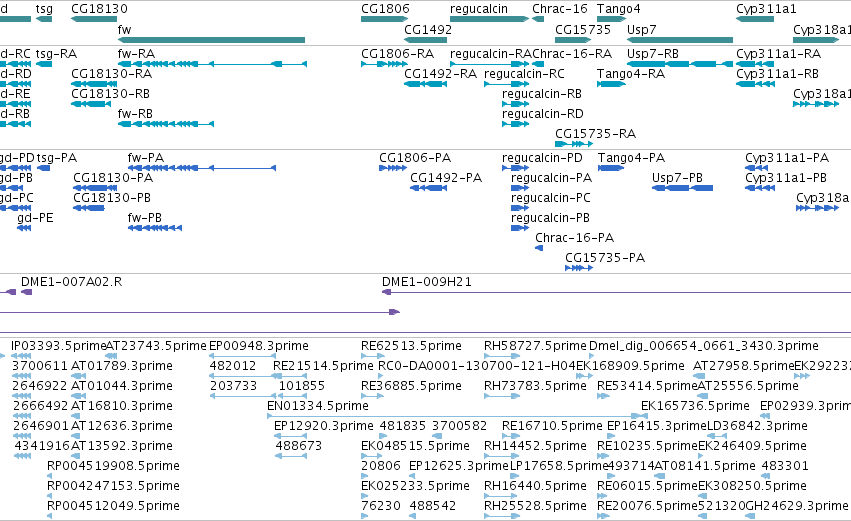Click the Cyp311a1 gene label
This screenshot has width=851, height=521.
coord(766,9)
